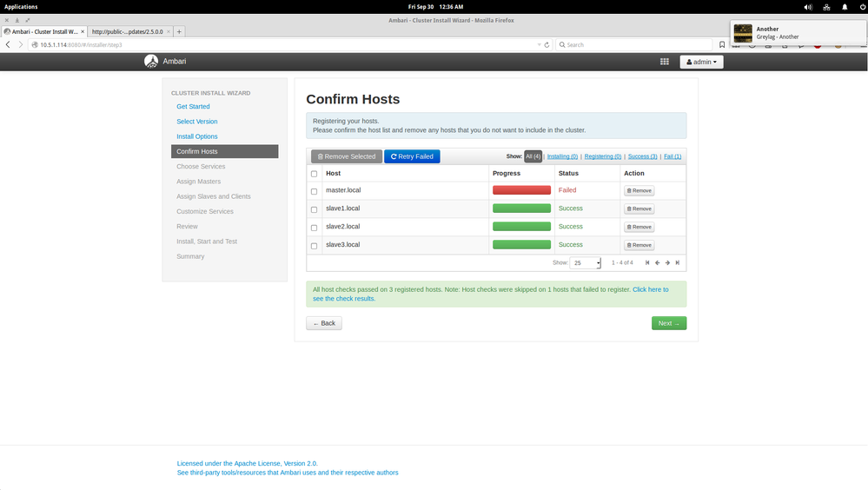Open the Ambari views grid icon

665,62
